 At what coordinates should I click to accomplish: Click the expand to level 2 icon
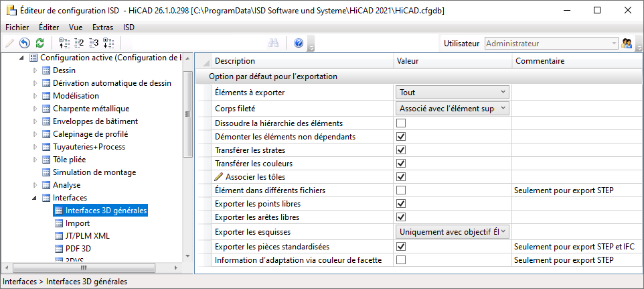point(79,43)
